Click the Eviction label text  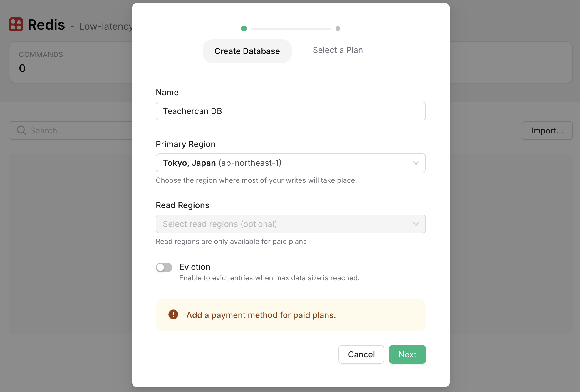coord(195,267)
